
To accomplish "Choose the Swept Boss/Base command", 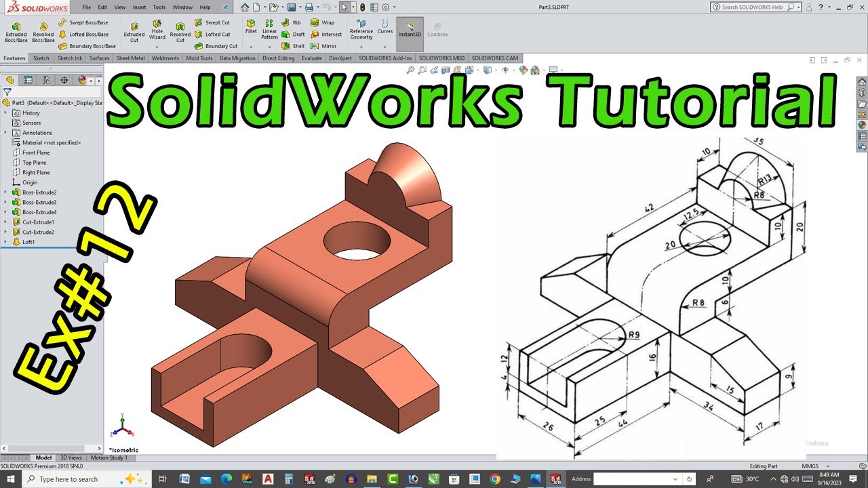I will pos(83,22).
